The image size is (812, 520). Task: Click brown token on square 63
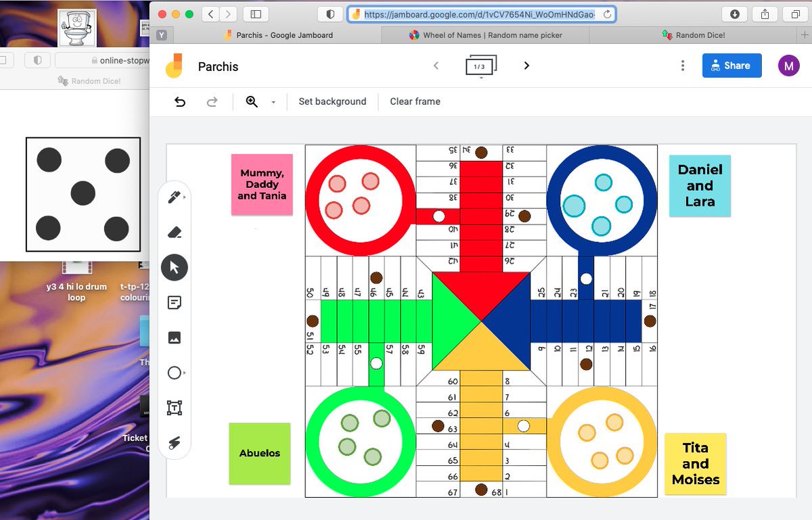pyautogui.click(x=438, y=426)
